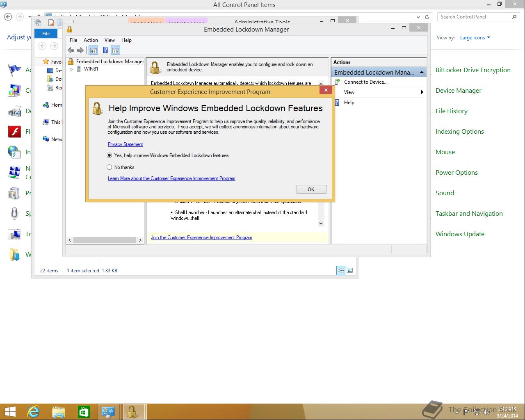Screen dimensions: 525x420
Task: Open File History item
Action: coord(451,111)
